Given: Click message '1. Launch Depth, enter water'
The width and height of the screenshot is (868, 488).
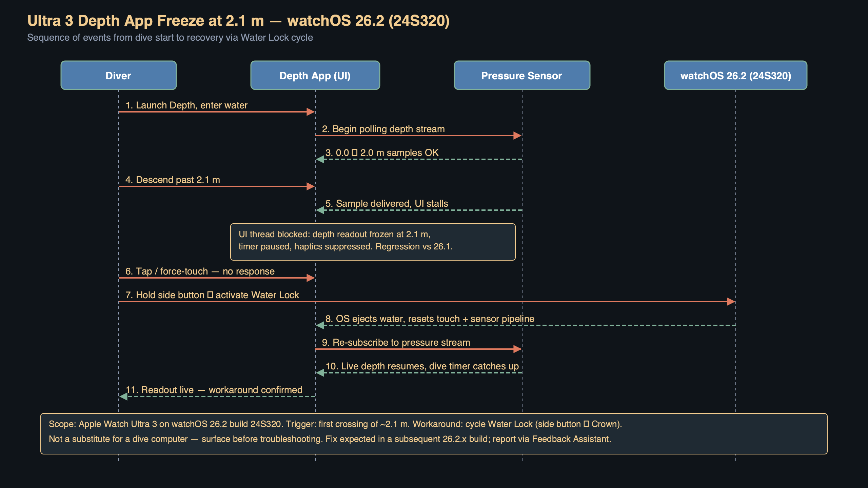Looking at the screenshot, I should (x=186, y=105).
